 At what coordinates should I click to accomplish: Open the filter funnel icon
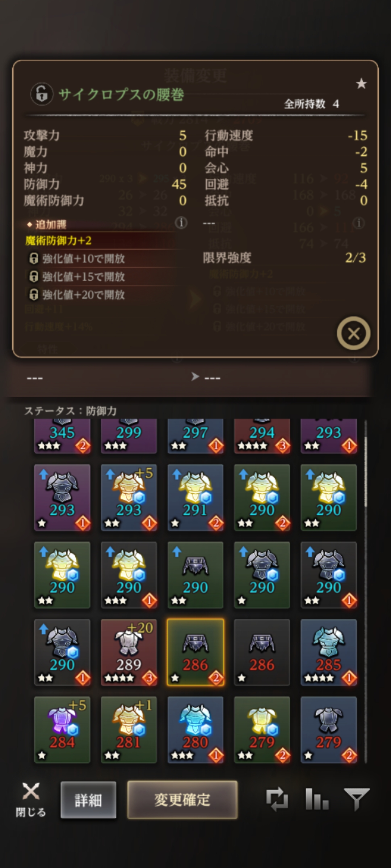[x=357, y=799]
